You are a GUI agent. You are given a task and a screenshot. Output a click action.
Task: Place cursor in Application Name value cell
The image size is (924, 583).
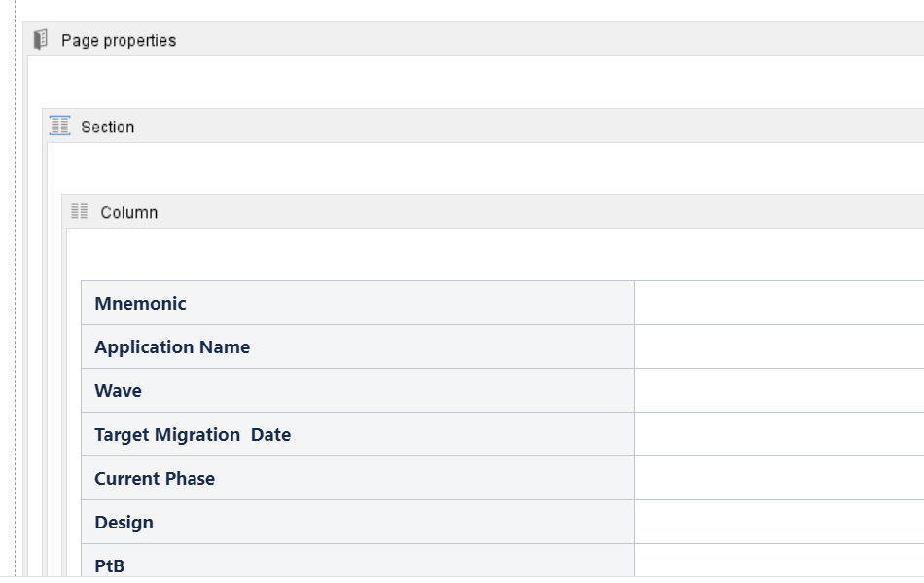(x=779, y=346)
